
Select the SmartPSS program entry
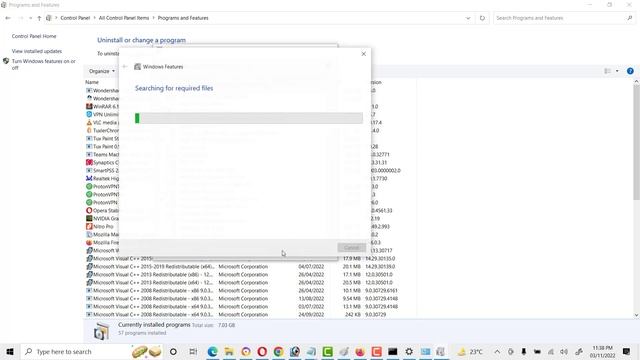pos(102,171)
